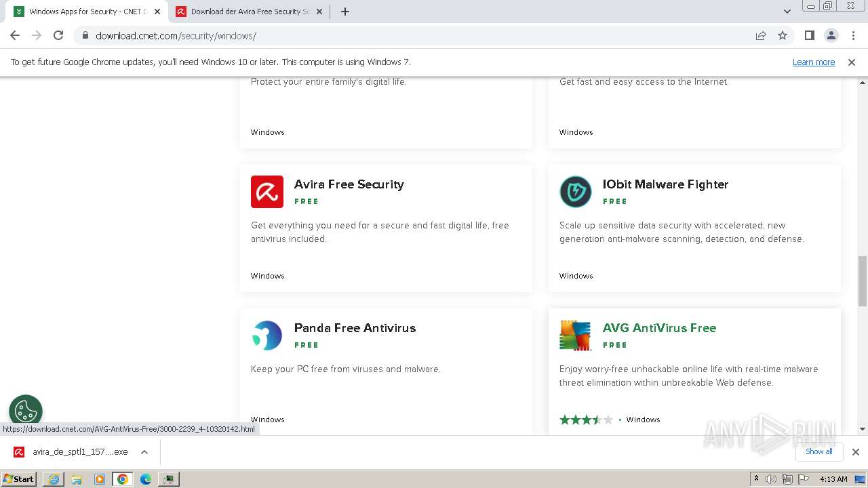Open Windows Explorer folder in taskbar

coord(77,479)
